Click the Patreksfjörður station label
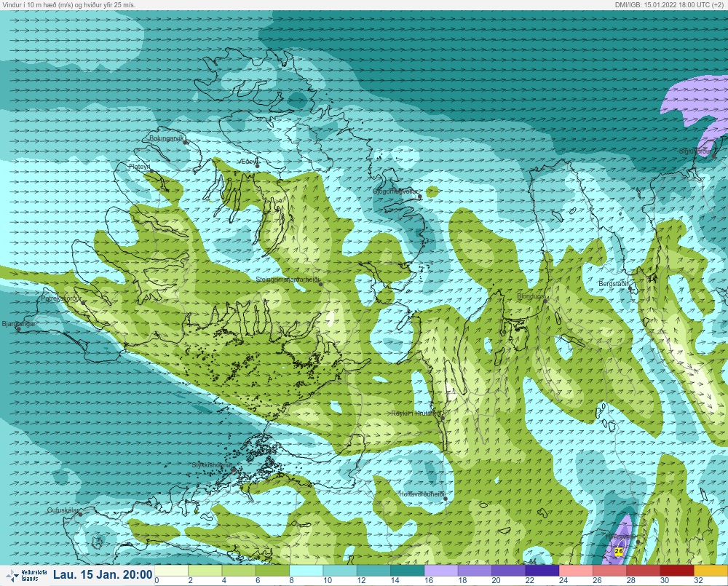This screenshot has width=728, height=586. (x=61, y=298)
